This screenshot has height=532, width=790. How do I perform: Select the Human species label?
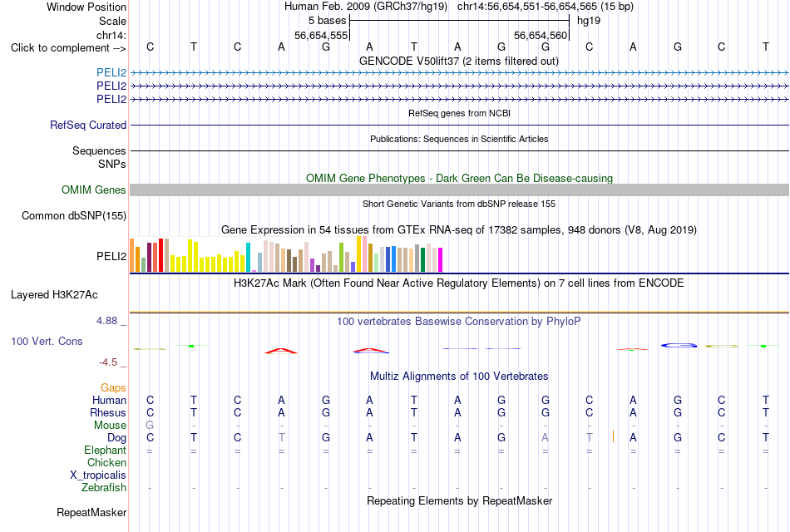coord(109,400)
